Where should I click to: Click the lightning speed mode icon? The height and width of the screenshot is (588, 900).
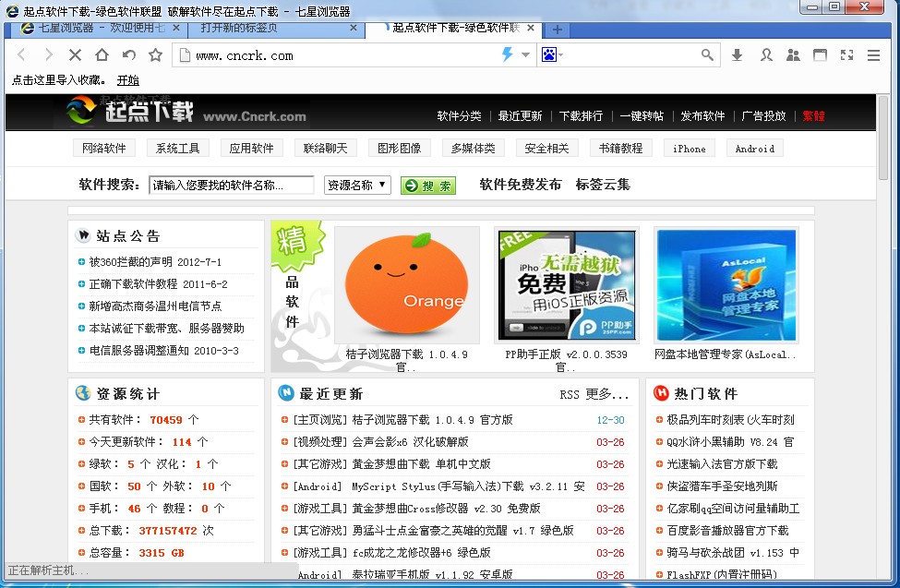coord(508,55)
